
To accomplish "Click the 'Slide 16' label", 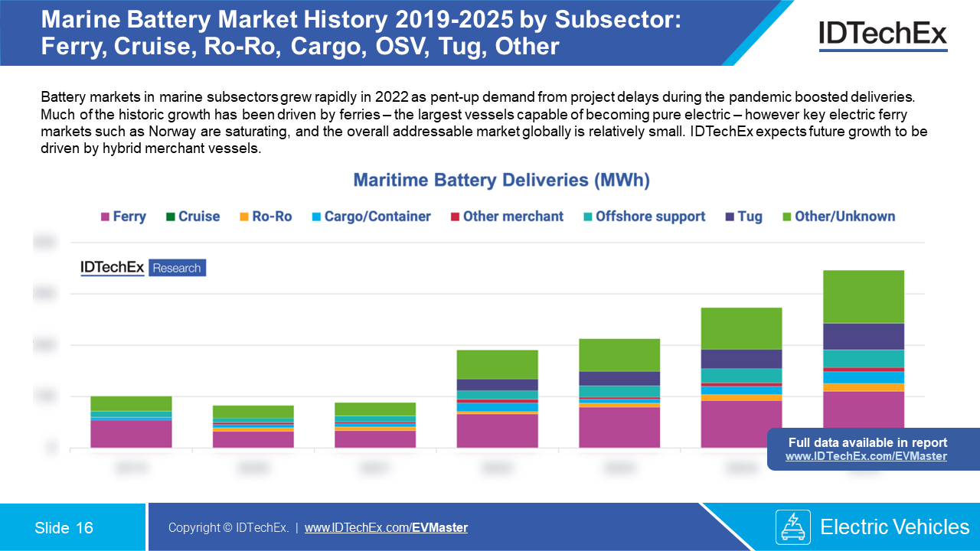I will [x=64, y=527].
